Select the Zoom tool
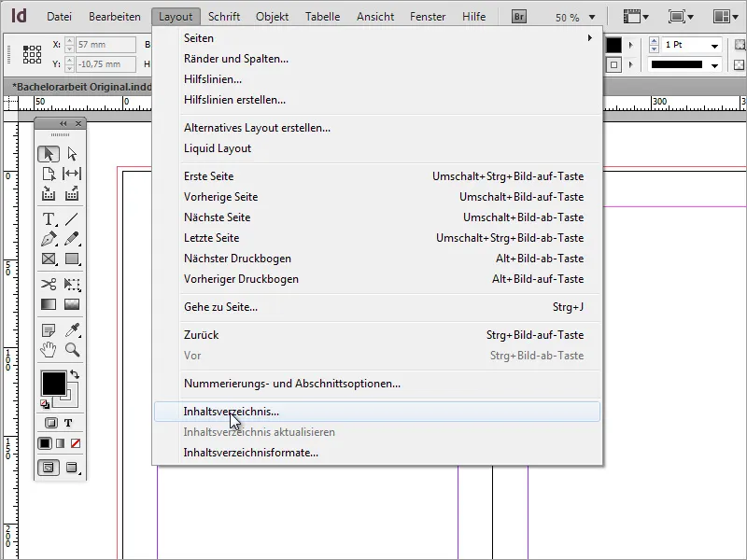Viewport: 747px width, 560px height. pyautogui.click(x=72, y=350)
